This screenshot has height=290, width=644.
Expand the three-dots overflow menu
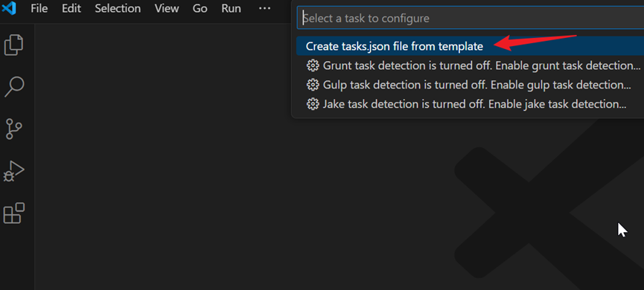[x=264, y=8]
